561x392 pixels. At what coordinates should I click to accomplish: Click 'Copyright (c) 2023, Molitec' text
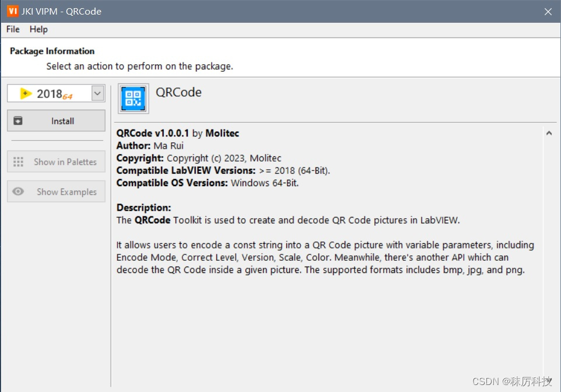point(224,158)
